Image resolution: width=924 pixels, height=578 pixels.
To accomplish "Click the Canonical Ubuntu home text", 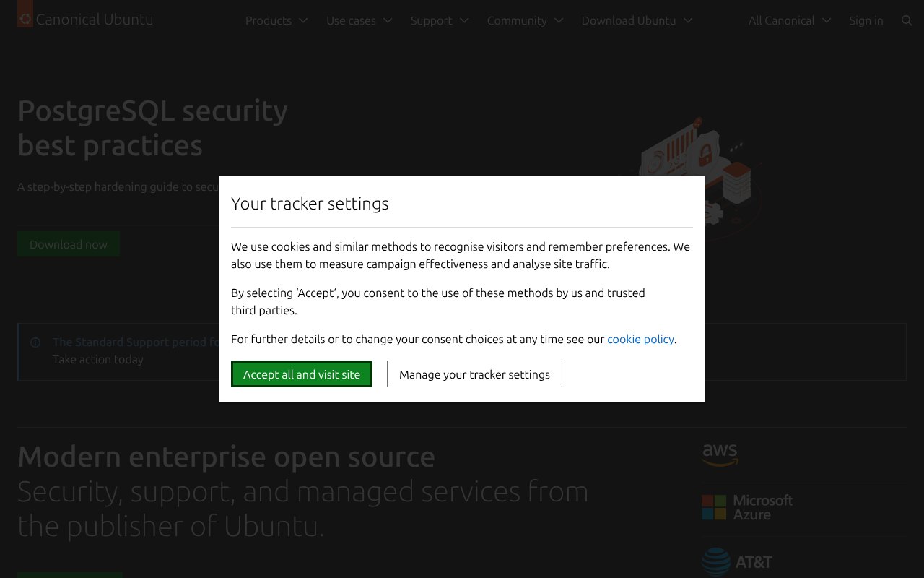I will (x=95, y=20).
